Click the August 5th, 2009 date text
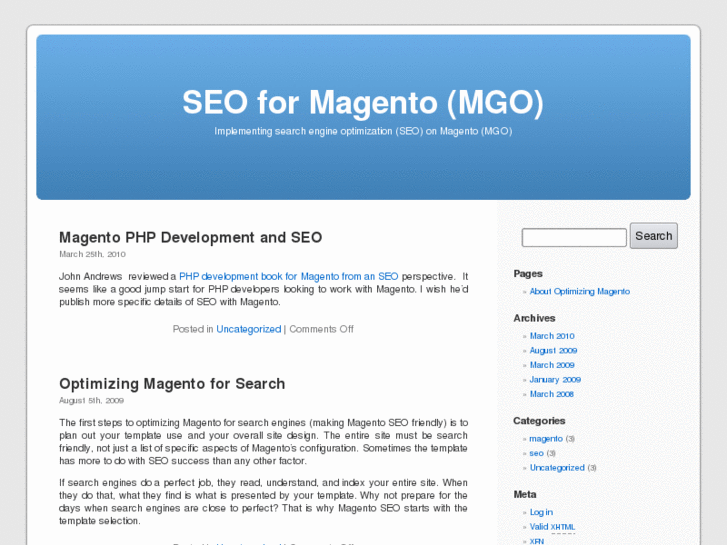The width and height of the screenshot is (727, 545). coord(91,401)
